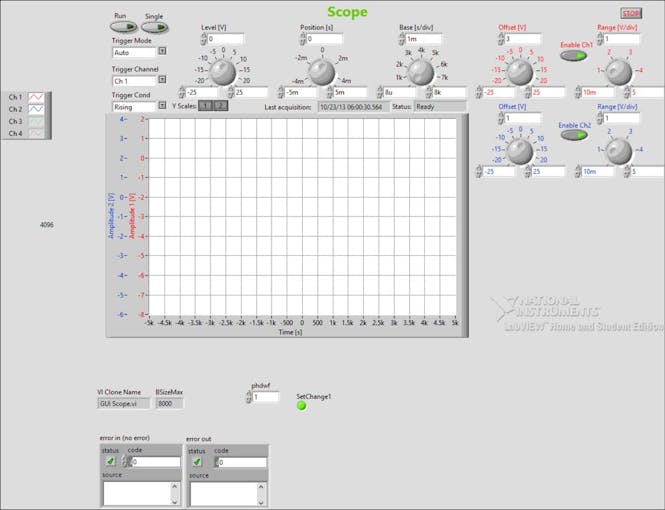The height and width of the screenshot is (510, 665).
Task: Open the Trigger Channel dropdown arrow
Action: (x=162, y=79)
